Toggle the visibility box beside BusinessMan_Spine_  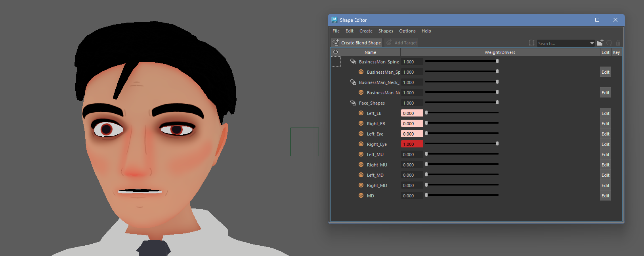point(336,61)
